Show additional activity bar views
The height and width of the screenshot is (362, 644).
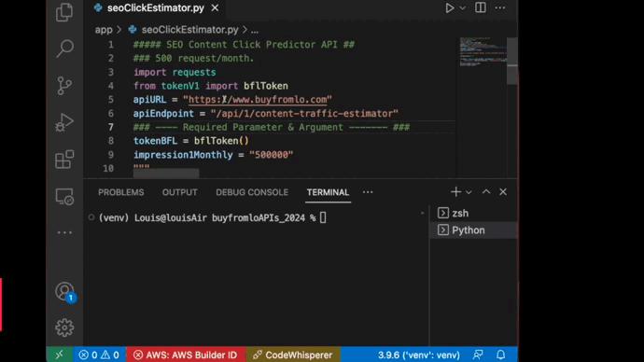(64, 232)
